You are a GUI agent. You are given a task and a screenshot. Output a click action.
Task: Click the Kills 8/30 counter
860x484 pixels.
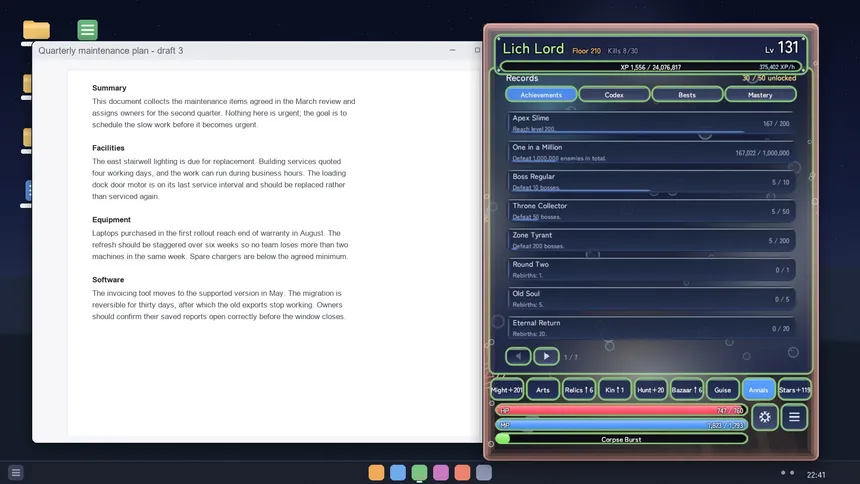623,51
